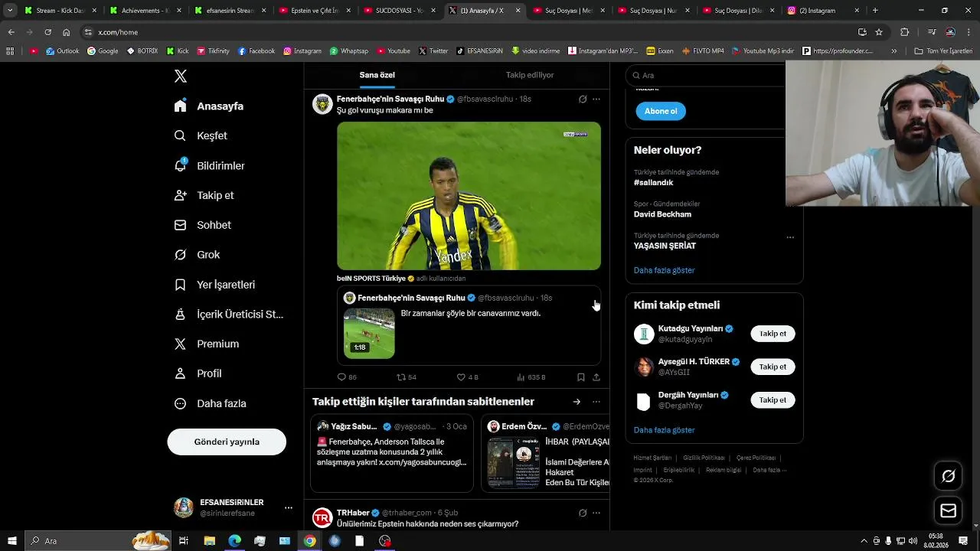Follow Ayşegül H. TÜRKER
Screen dimensions: 980x551
pos(773,367)
